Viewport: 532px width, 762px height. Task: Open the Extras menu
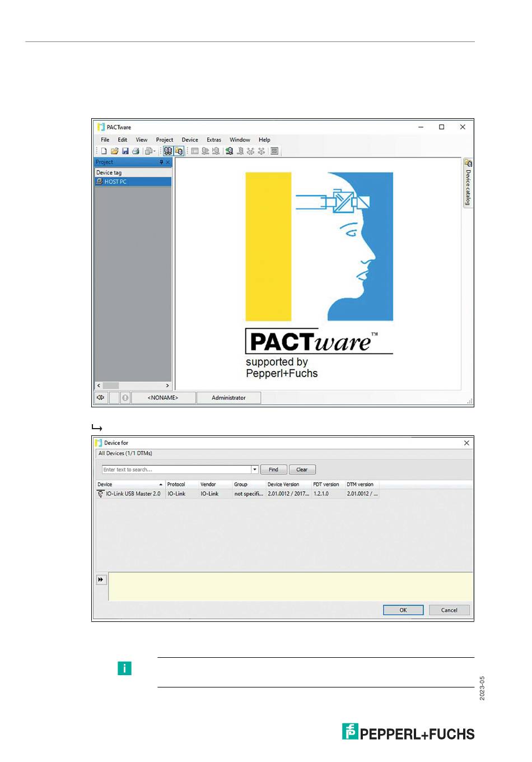[214, 140]
